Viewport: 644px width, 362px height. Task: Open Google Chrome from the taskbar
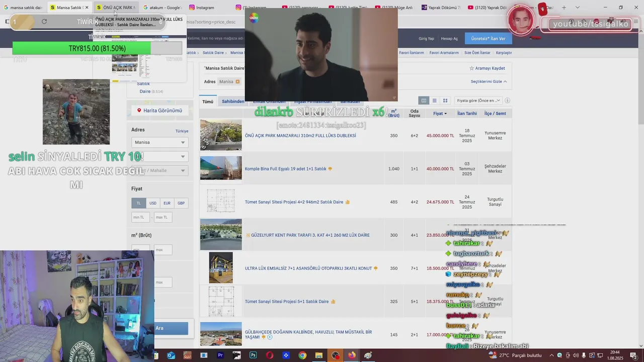pos(302,355)
